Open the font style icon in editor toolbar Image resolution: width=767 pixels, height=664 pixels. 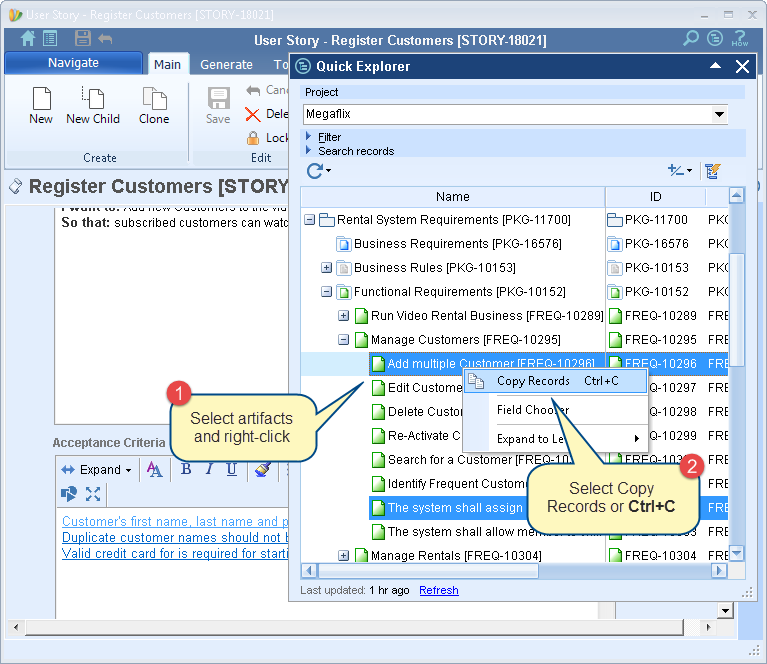tap(155, 469)
